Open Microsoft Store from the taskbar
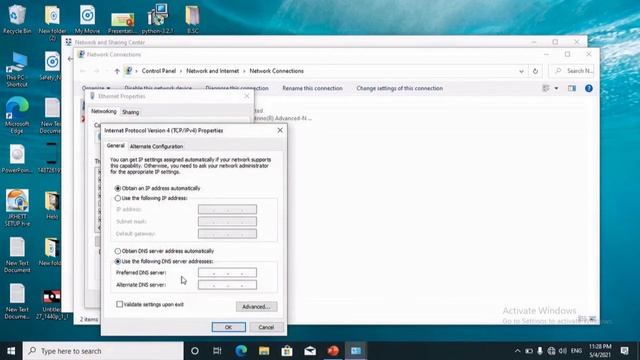 pyautogui.click(x=287, y=351)
